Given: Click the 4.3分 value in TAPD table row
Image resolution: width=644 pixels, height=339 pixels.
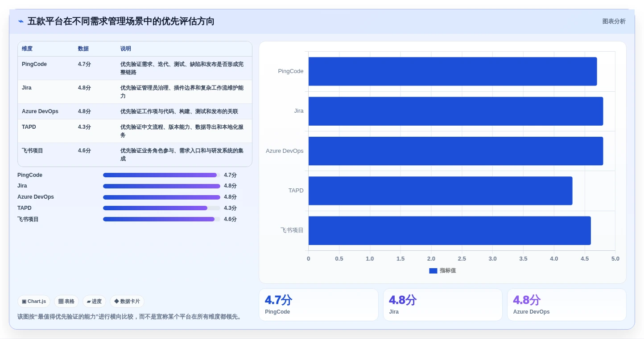Looking at the screenshot, I should [x=84, y=127].
